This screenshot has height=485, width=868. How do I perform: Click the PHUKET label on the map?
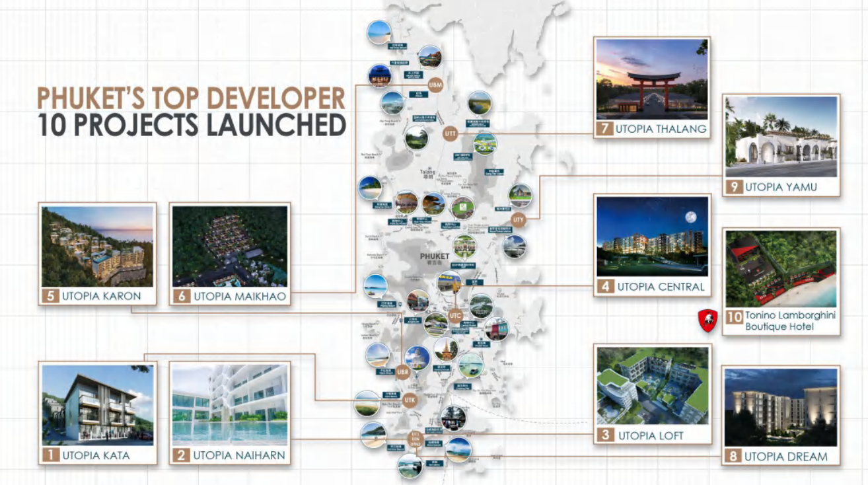[x=435, y=256]
